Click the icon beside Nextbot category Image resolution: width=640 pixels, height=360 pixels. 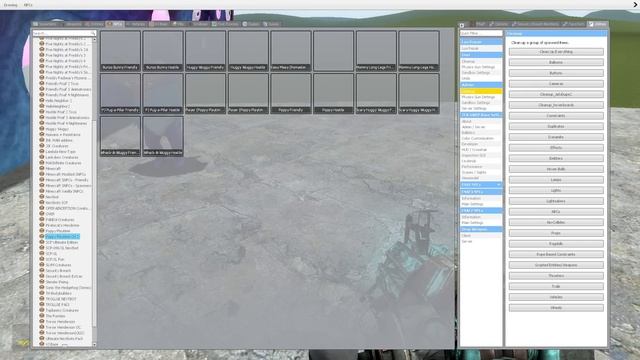(42, 196)
